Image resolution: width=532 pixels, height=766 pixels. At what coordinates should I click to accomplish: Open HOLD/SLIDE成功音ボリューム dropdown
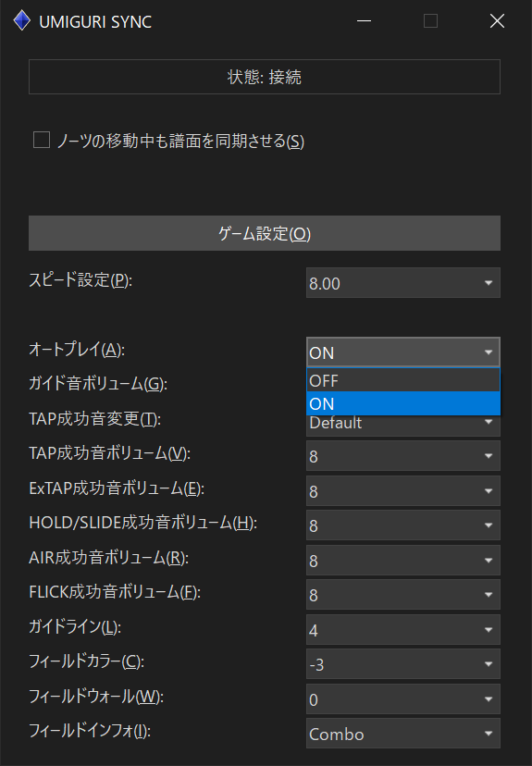tap(403, 525)
